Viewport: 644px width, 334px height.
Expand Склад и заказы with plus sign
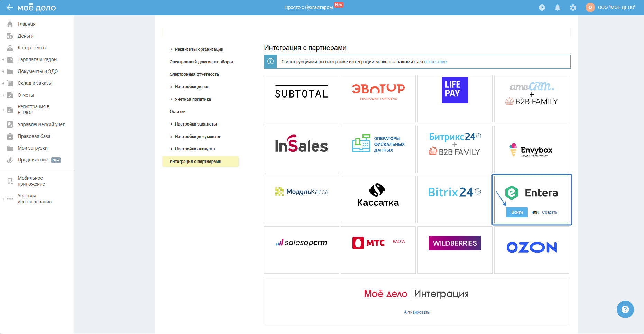tap(3, 83)
